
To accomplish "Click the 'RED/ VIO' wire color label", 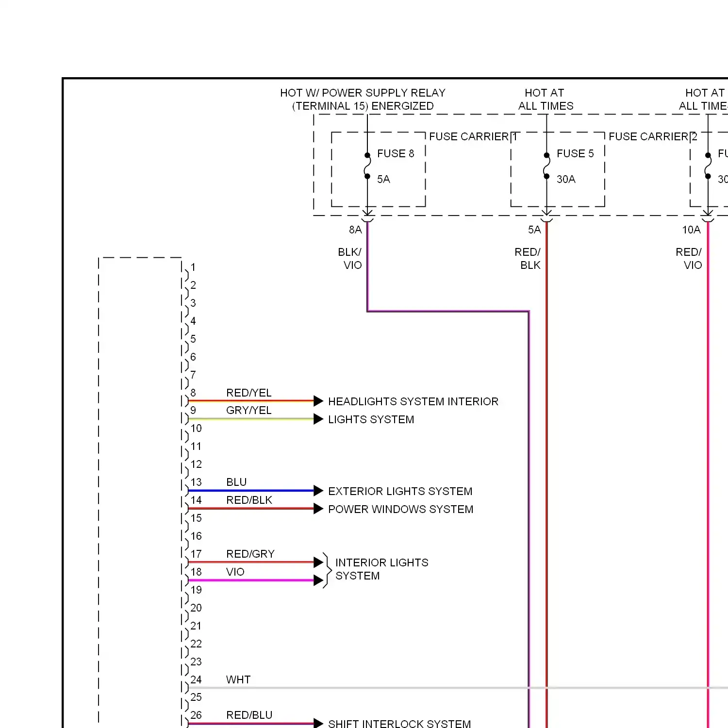I will point(689,259).
